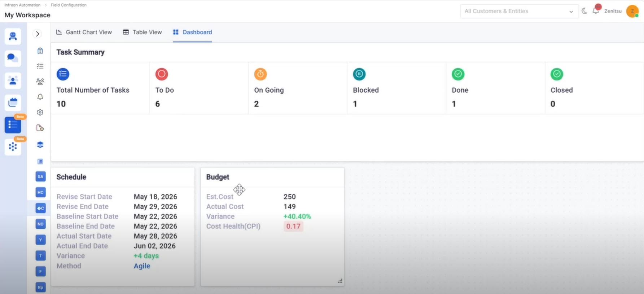
Task: Click the Budget widget resize handle
Action: pyautogui.click(x=340, y=281)
